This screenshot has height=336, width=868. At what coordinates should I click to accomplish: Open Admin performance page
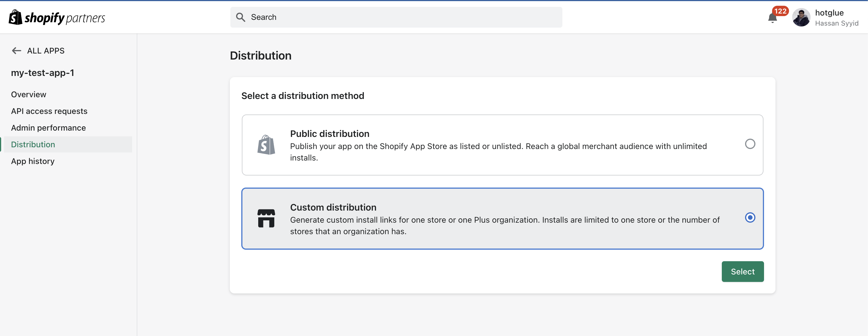tap(49, 128)
